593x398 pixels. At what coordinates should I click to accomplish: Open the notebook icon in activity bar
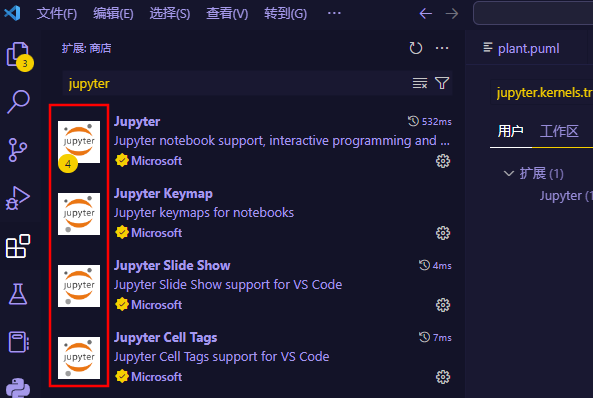coord(18,342)
